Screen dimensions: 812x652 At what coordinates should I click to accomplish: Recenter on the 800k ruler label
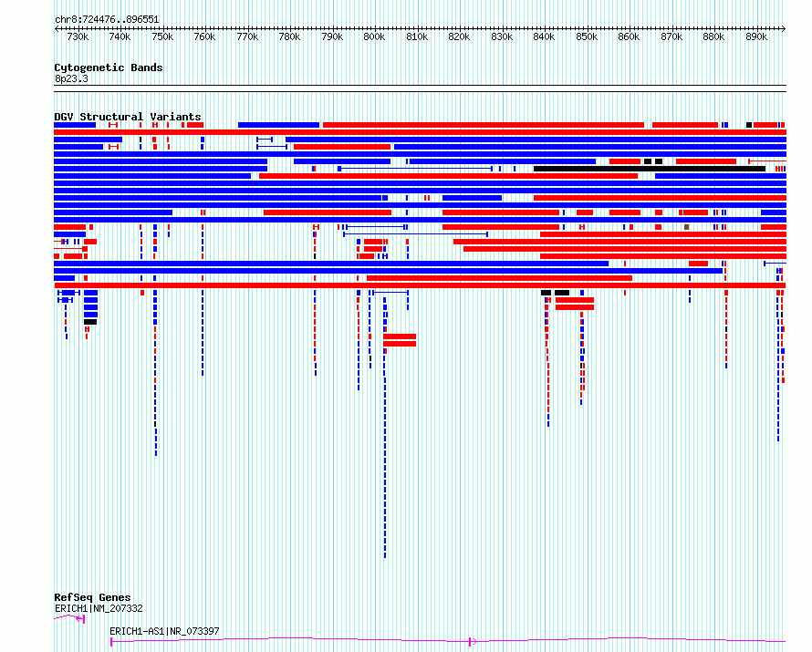(374, 37)
